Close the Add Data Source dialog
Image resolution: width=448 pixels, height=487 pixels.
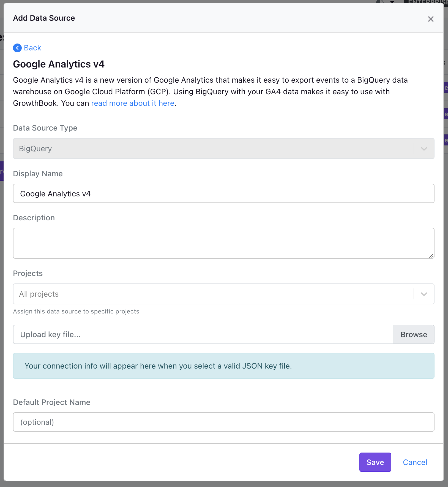pyautogui.click(x=431, y=19)
